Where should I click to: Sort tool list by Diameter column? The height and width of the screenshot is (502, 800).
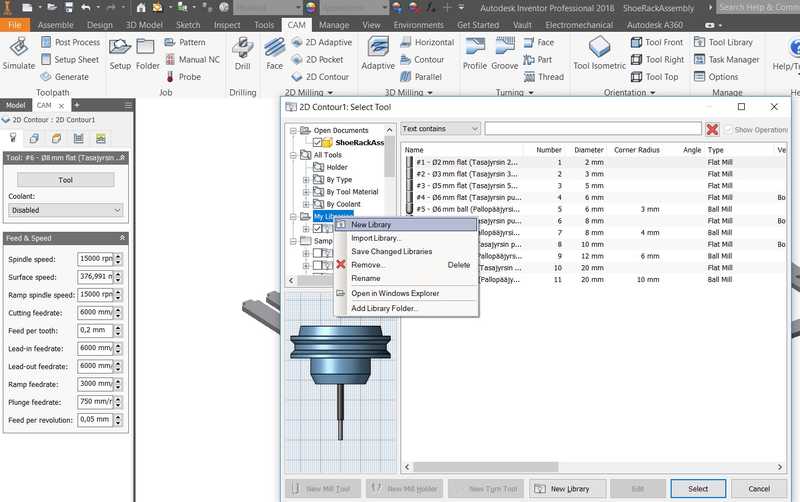click(588, 150)
